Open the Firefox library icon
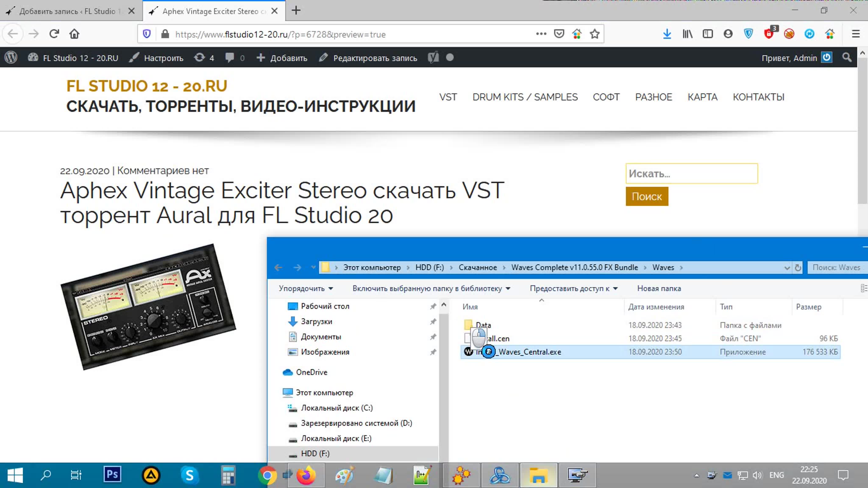The image size is (868, 488). [x=687, y=34]
